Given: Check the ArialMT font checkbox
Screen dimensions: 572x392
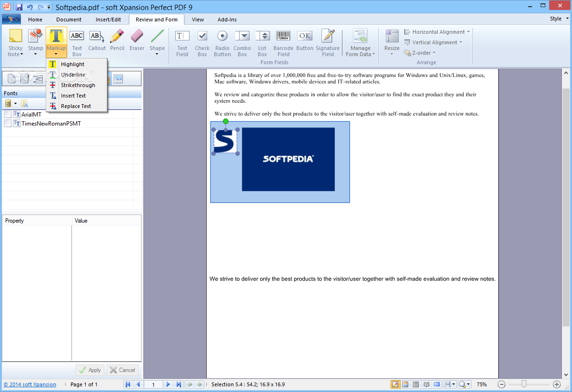Looking at the screenshot, I should click(8, 114).
